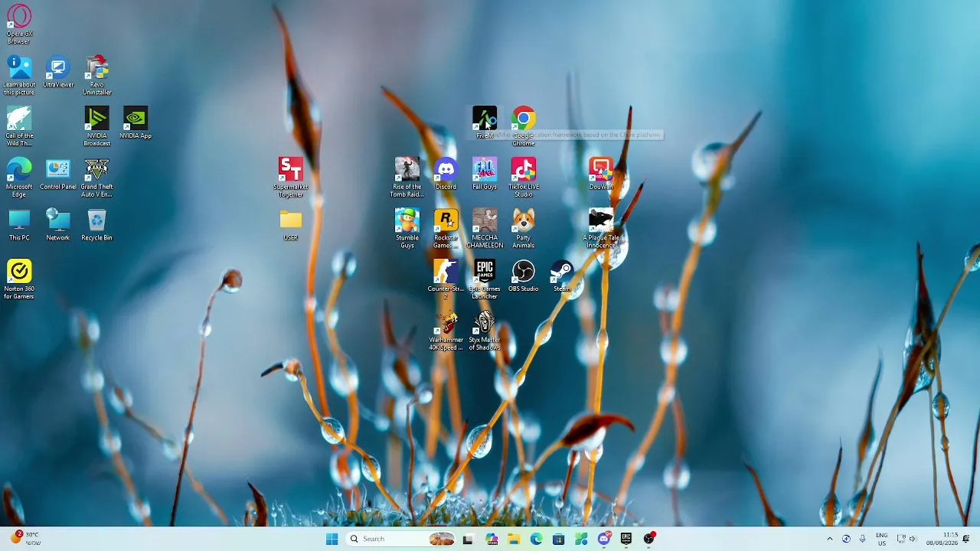Switch to OBS Studio on the taskbar

pos(649,539)
